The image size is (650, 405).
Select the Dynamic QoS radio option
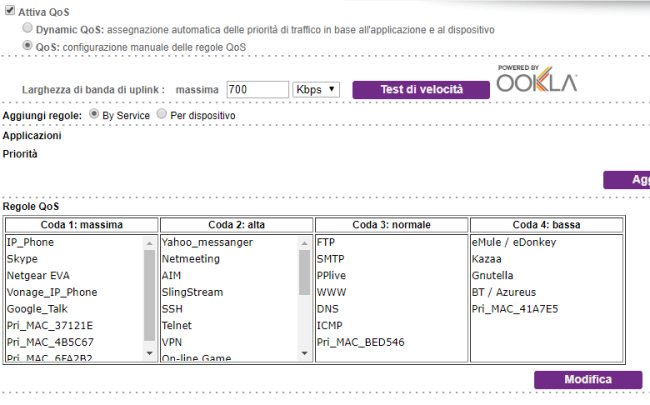pos(27,28)
